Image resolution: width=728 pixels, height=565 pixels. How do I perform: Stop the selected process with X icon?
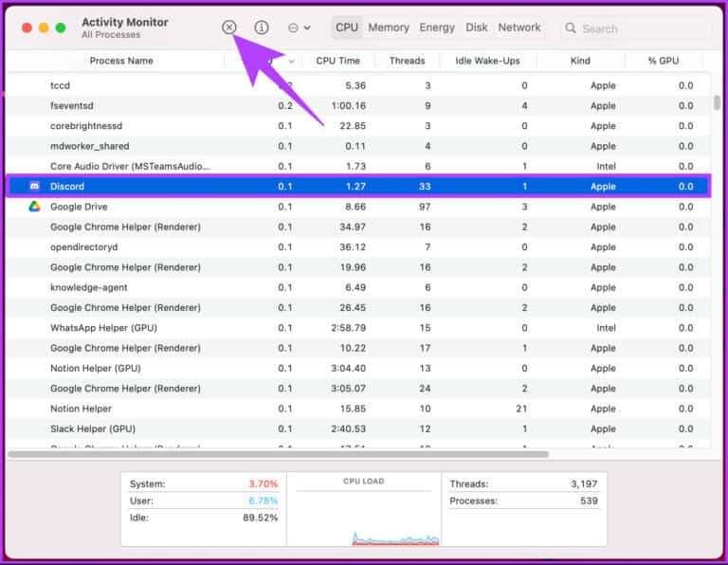click(228, 27)
